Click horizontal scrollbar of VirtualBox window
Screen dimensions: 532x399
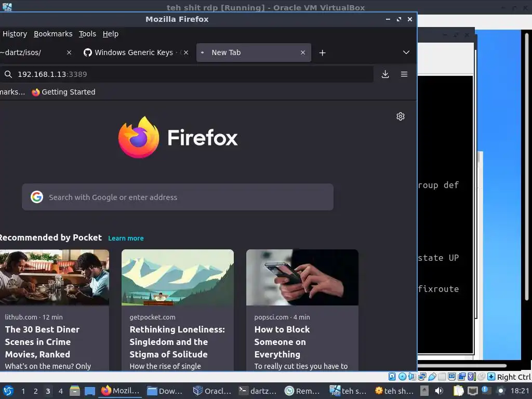462,366
